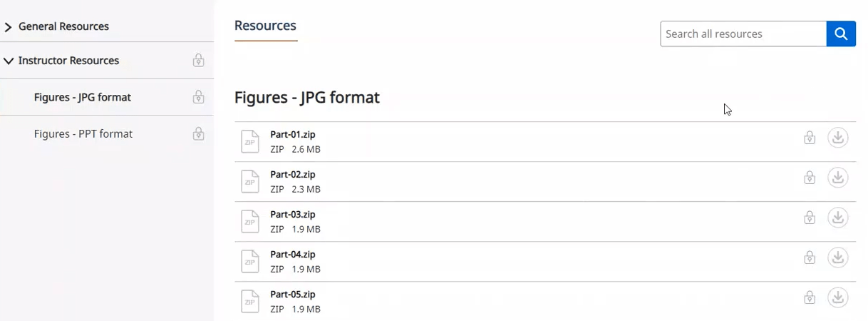The image size is (868, 321).
Task: Download Part-02.zip using its download icon
Action: (x=838, y=178)
